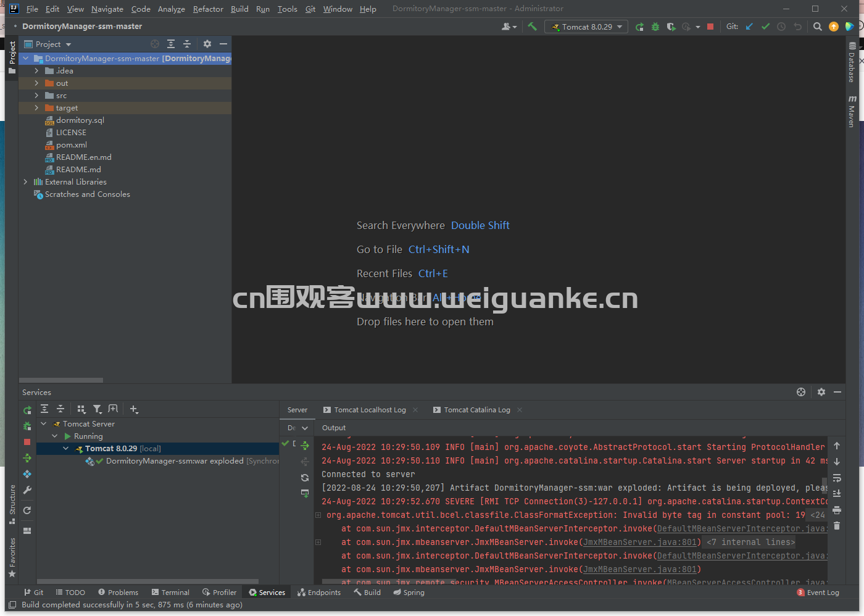Open the Terminal tool window
The width and height of the screenshot is (864, 616).
coord(170,593)
